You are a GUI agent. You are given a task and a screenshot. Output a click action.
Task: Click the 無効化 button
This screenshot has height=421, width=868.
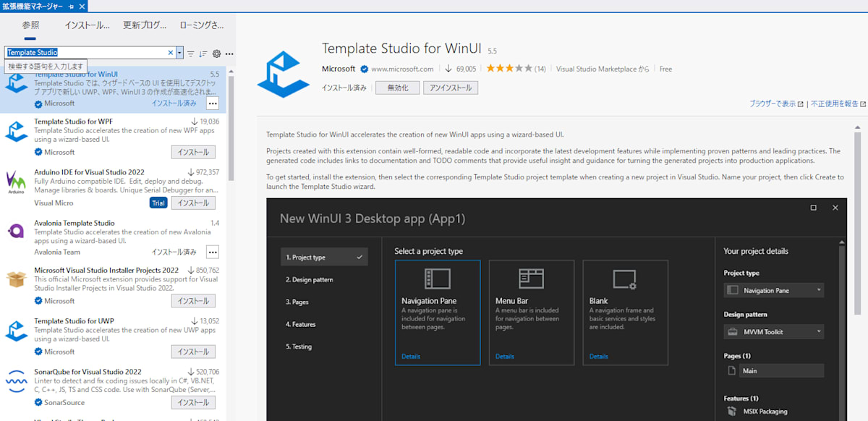398,88
